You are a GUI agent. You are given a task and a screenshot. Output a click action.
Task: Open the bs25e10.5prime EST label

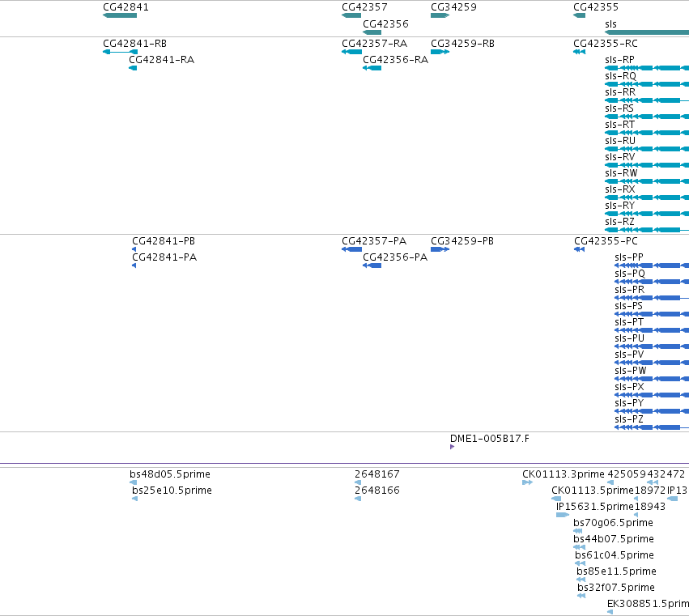pos(172,491)
